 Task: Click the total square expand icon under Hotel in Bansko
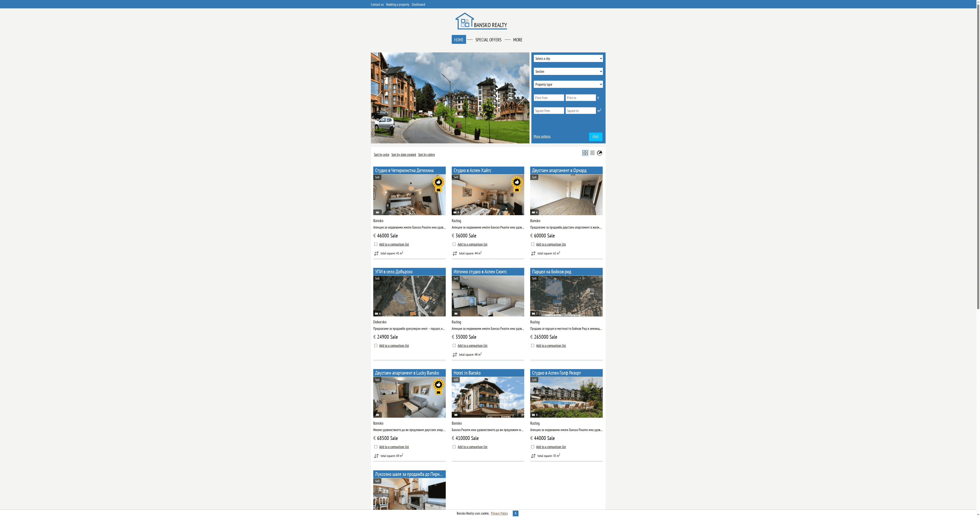(455, 456)
